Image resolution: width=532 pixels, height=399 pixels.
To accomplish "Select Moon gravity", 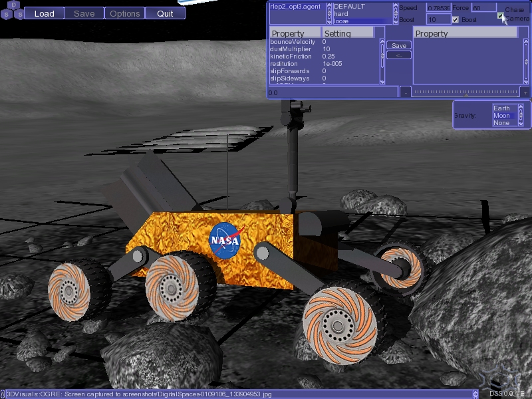I will point(505,116).
